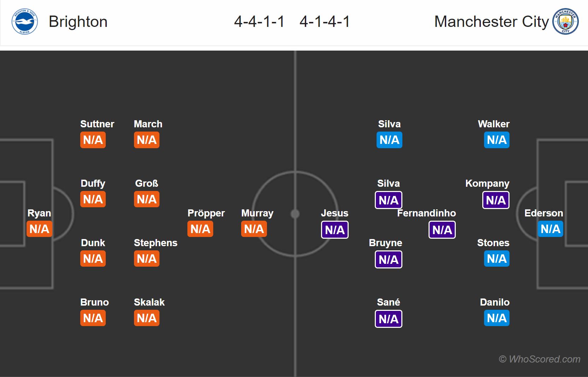Click Walker's blue N/A rating badge
The height and width of the screenshot is (377, 588).
point(496,140)
